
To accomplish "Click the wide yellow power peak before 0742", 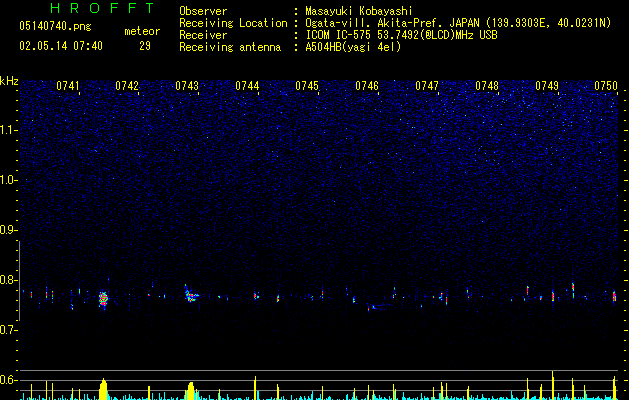I will pos(103,389).
